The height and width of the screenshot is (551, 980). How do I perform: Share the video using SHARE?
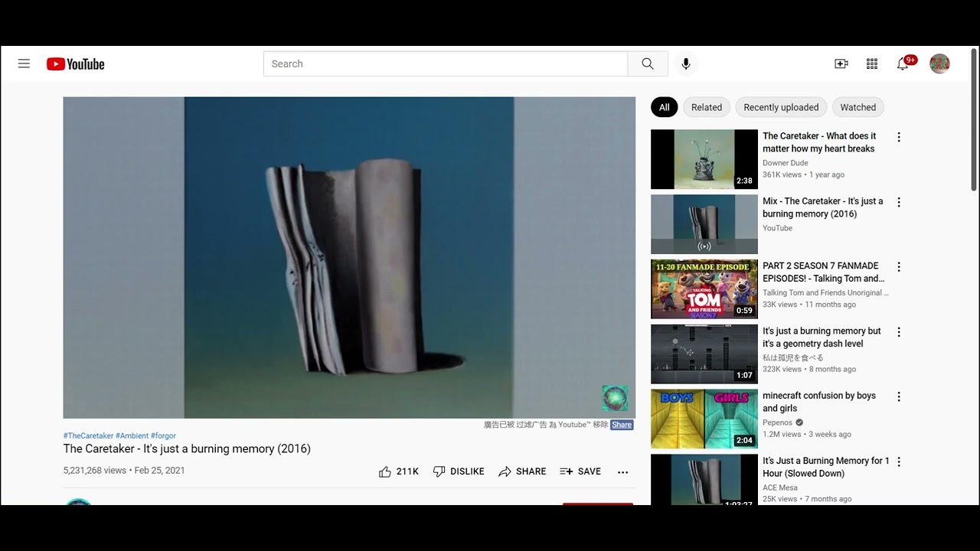522,471
